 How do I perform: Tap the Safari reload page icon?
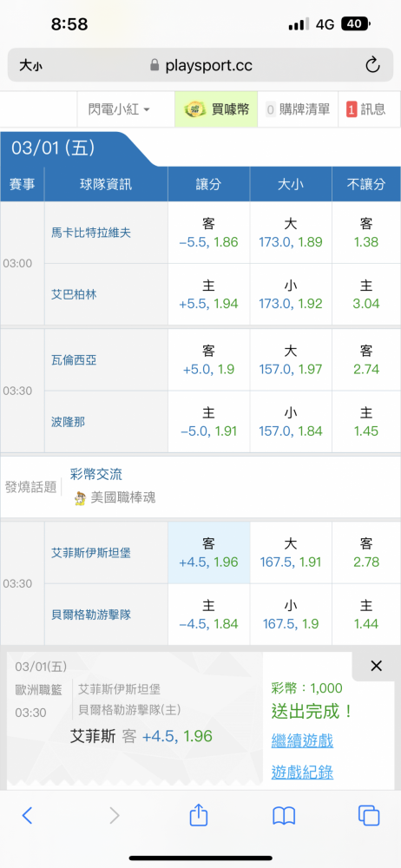[372, 65]
